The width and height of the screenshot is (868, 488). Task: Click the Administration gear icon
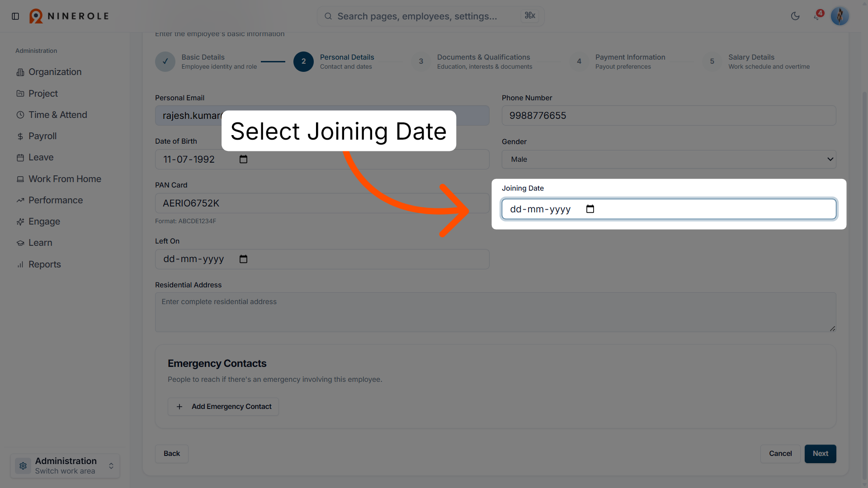click(23, 466)
